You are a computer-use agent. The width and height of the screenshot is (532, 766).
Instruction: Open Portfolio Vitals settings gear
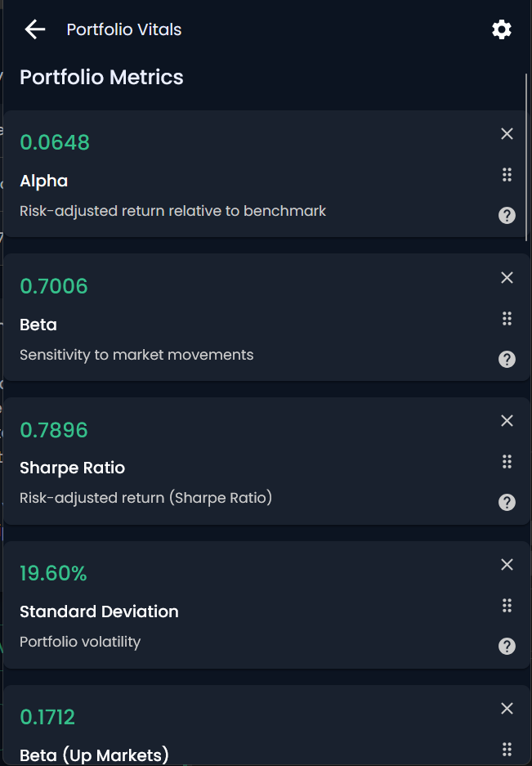502,29
